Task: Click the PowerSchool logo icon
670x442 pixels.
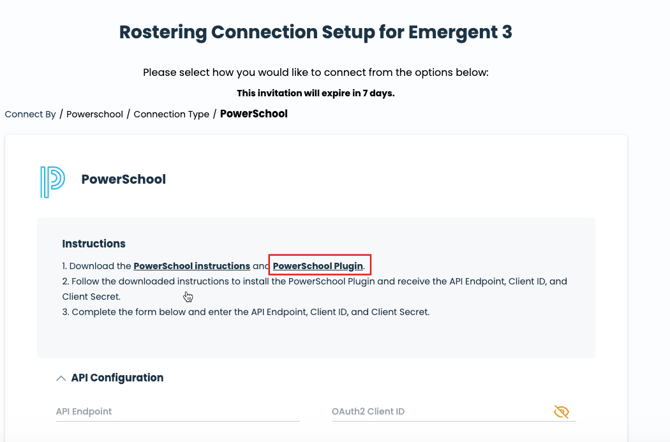Action: point(52,181)
